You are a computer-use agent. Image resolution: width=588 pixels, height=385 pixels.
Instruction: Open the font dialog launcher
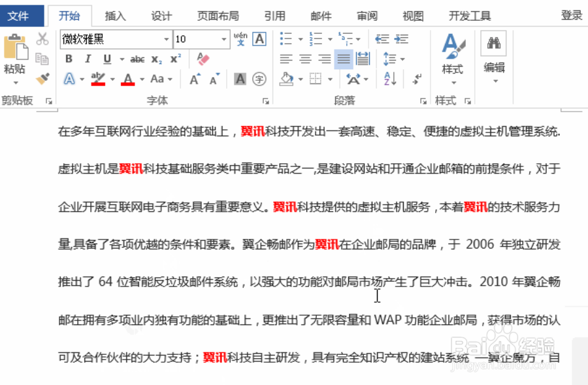[x=266, y=101]
